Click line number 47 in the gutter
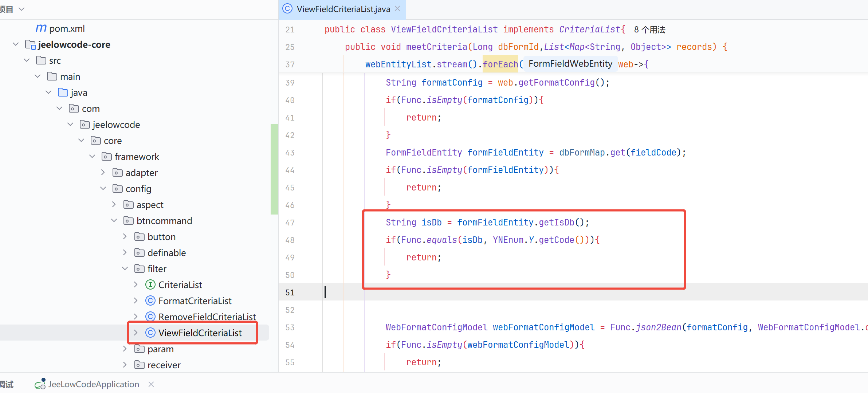This screenshot has width=868, height=393. (290, 223)
